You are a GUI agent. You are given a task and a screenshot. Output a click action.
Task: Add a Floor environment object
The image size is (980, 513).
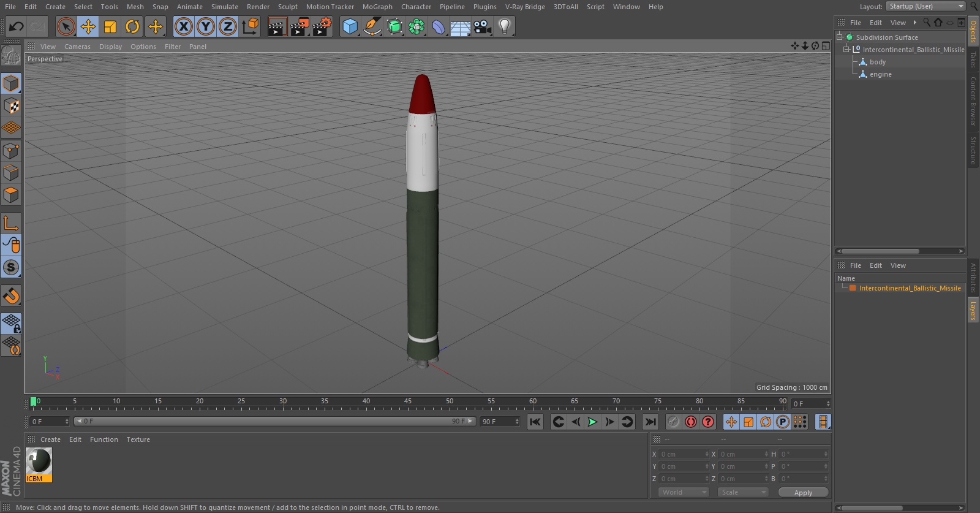coord(460,26)
